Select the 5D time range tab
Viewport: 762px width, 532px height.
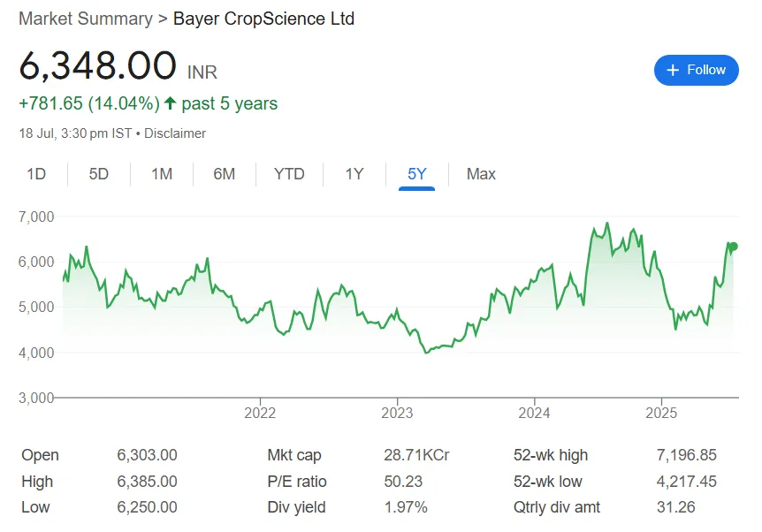[99, 174]
